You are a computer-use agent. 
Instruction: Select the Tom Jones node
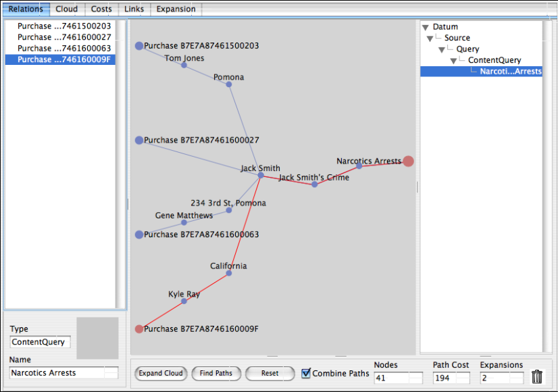pyautogui.click(x=184, y=65)
